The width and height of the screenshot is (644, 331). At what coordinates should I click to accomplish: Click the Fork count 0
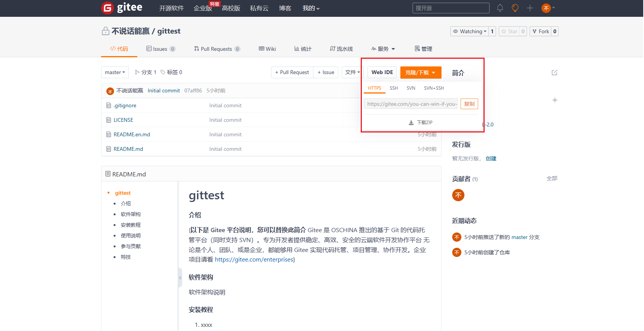point(555,31)
